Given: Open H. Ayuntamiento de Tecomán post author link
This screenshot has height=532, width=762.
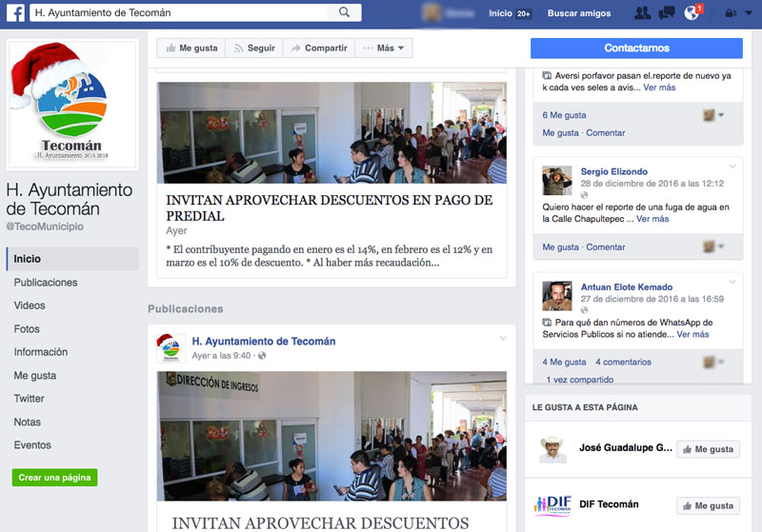Looking at the screenshot, I should 264,342.
